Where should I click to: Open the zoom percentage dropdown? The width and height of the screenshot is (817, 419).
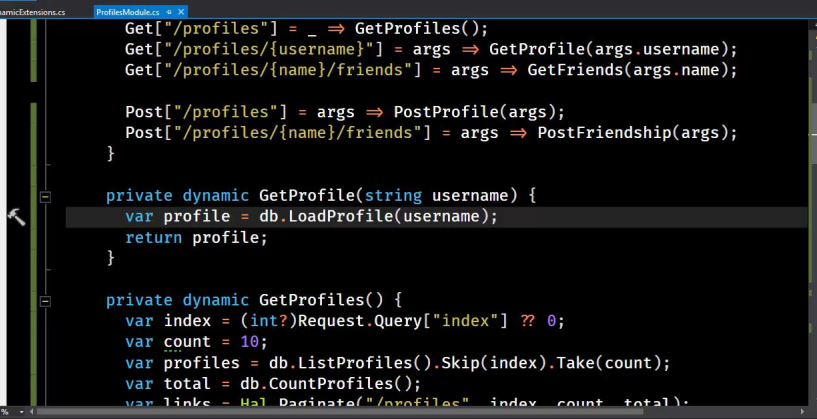[x=21, y=412]
